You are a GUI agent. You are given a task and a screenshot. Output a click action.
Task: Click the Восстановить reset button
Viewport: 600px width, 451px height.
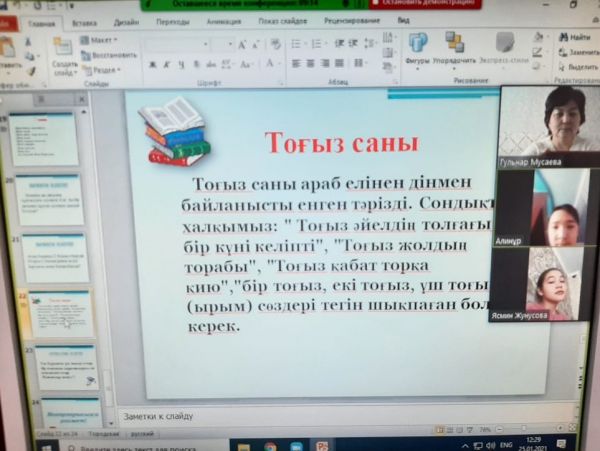[112, 55]
